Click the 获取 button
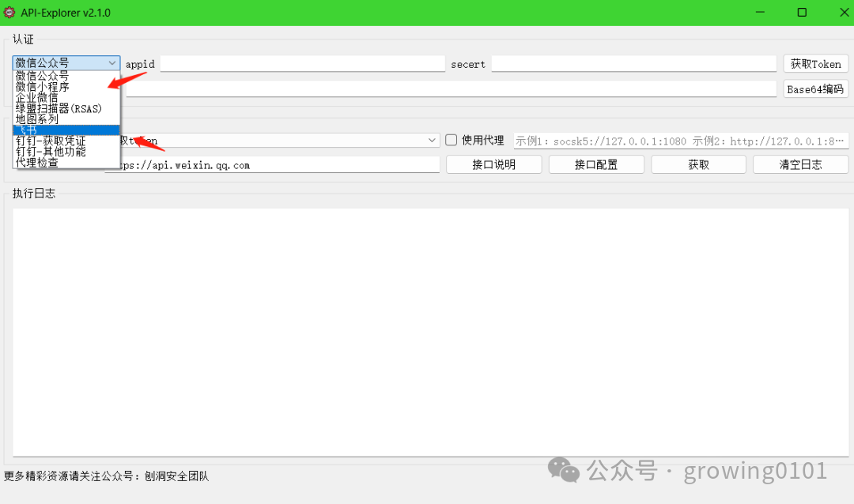This screenshot has height=504, width=854. [698, 164]
